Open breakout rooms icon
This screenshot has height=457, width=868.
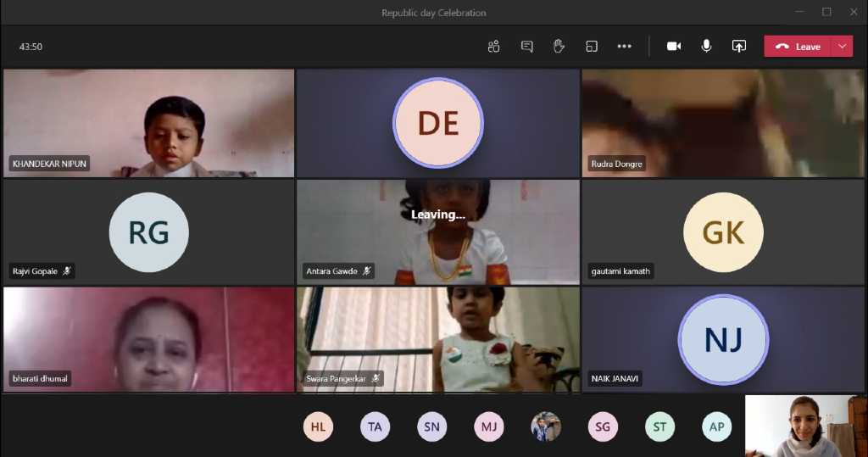tap(591, 47)
